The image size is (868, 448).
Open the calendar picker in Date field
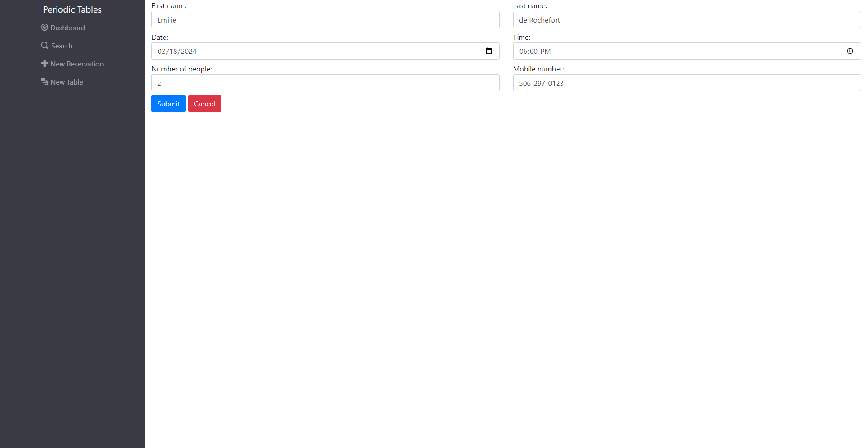(x=489, y=51)
